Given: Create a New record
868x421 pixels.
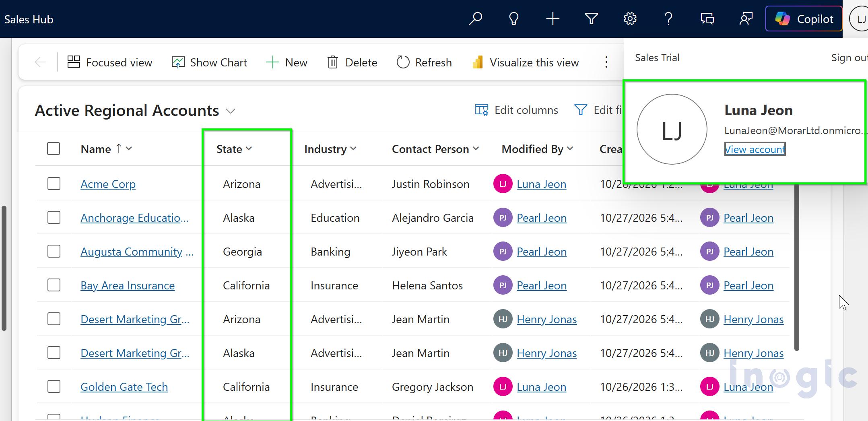Looking at the screenshot, I should (287, 62).
